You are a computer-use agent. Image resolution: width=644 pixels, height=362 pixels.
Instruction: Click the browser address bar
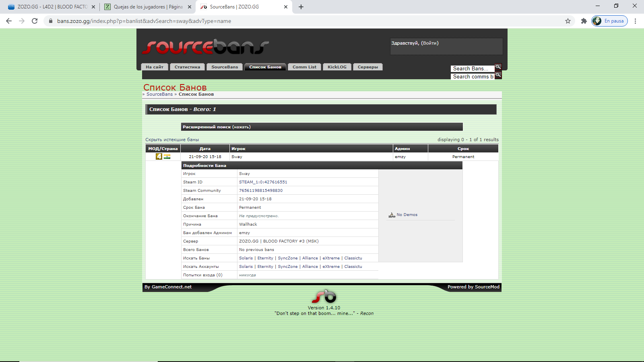click(x=306, y=21)
